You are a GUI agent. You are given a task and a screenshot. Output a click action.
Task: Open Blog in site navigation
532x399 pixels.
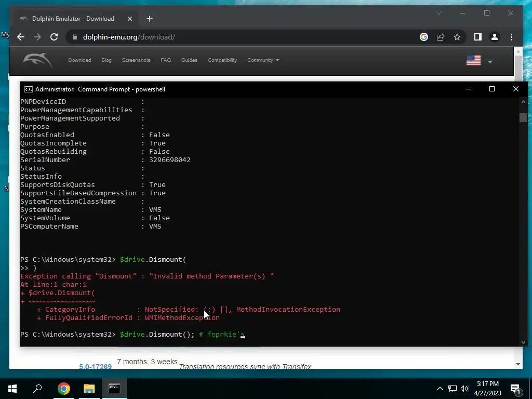pos(106,60)
